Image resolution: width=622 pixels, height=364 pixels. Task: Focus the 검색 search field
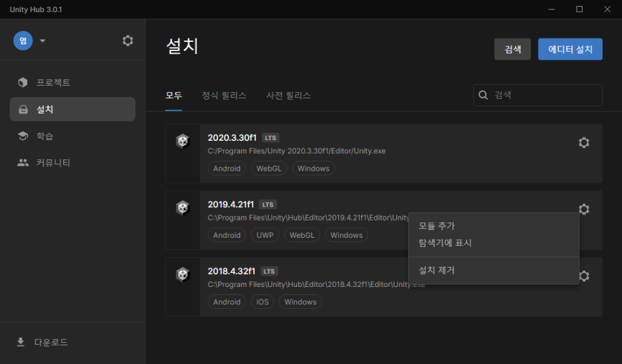click(538, 95)
